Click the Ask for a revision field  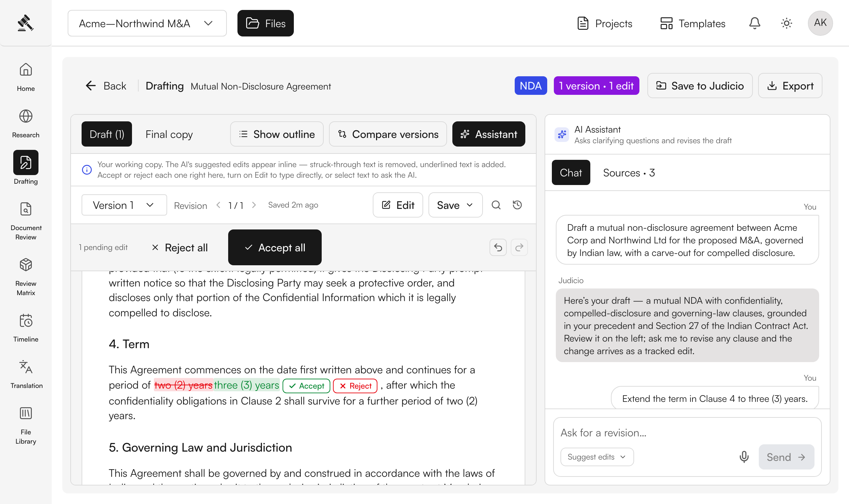tap(687, 433)
